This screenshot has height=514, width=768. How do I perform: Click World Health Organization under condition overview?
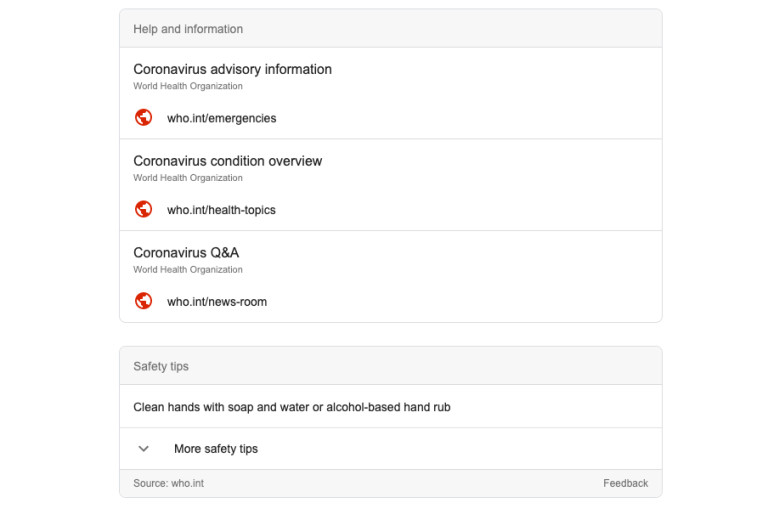point(188,178)
